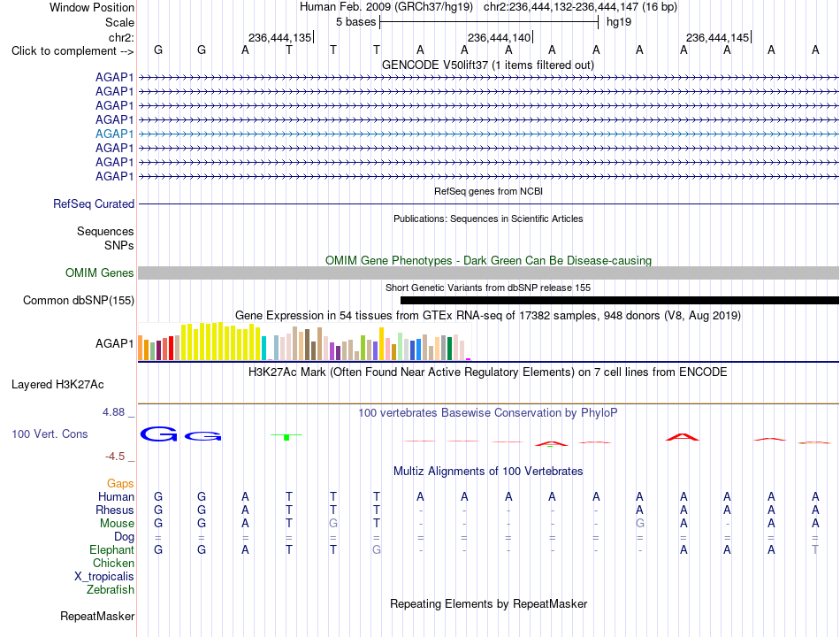This screenshot has width=840, height=637.
Task: Click the 'Click to complement -->' label
Action: pyautogui.click(x=73, y=51)
